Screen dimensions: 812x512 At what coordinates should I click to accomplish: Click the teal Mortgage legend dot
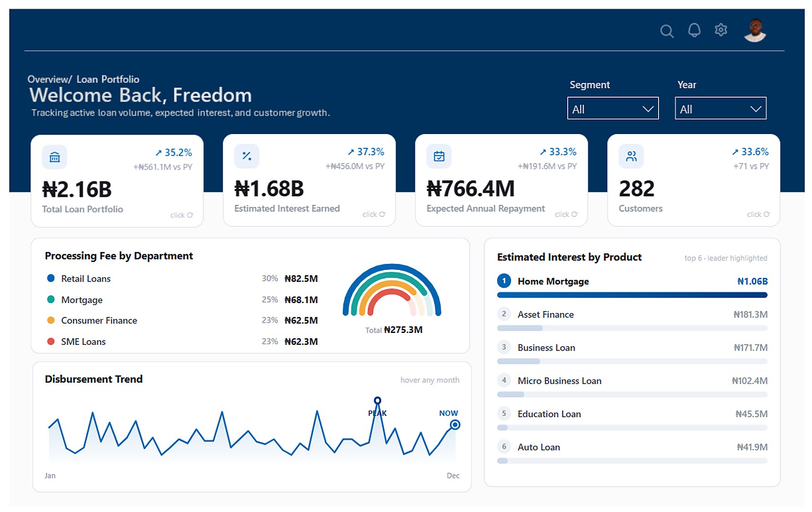tap(51, 299)
